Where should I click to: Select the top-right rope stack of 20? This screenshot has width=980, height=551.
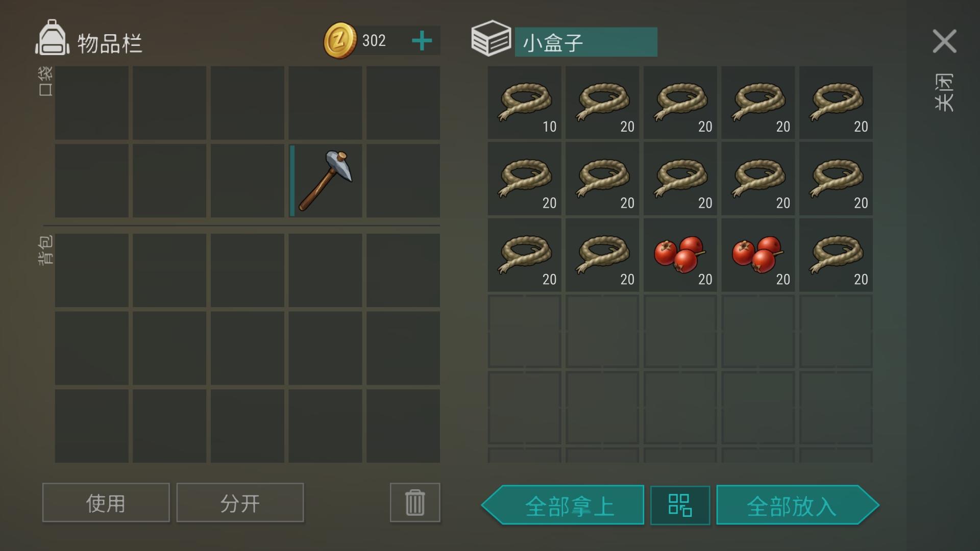(836, 103)
